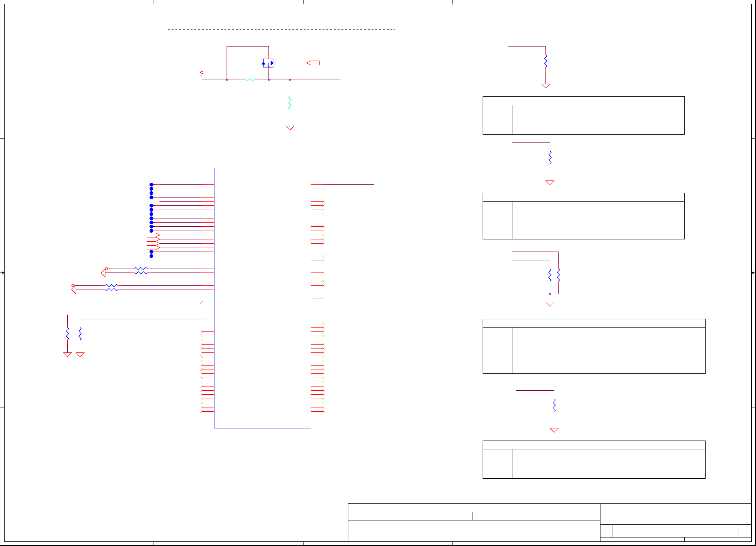
Task: Click ground symbol under the green vertical resistor
Action: pos(290,128)
